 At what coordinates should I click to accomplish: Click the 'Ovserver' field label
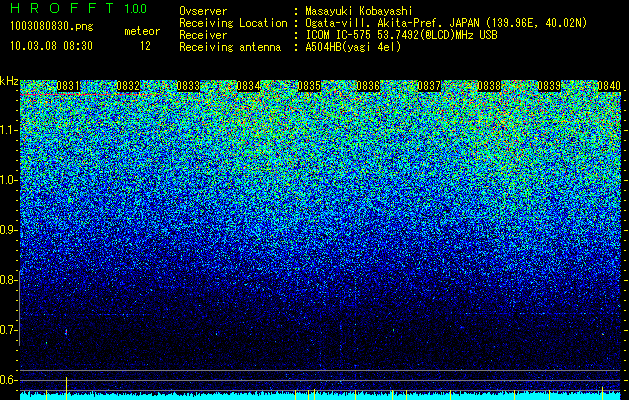[203, 11]
